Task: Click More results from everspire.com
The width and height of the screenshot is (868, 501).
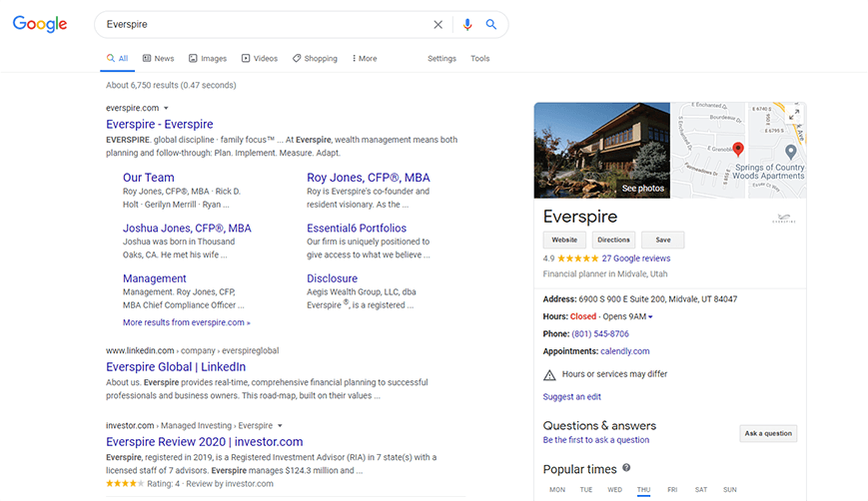Action: click(x=187, y=322)
